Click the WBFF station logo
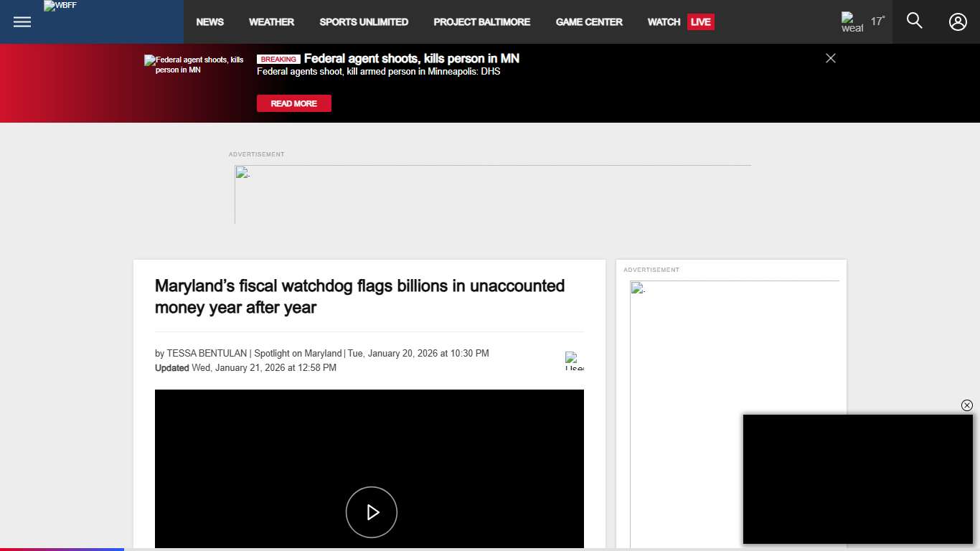980x551 pixels. pos(60,6)
